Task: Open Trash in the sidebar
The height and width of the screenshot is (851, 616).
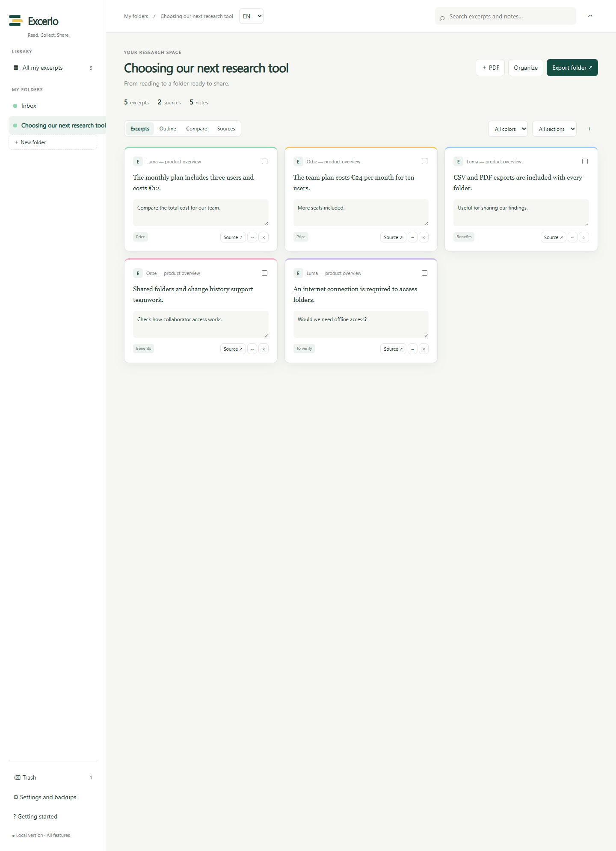Action: pos(53,777)
